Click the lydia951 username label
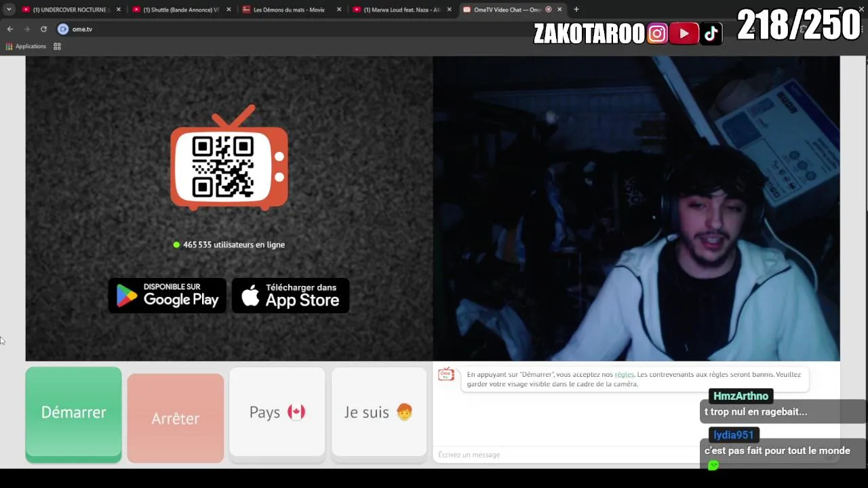 [x=733, y=435]
